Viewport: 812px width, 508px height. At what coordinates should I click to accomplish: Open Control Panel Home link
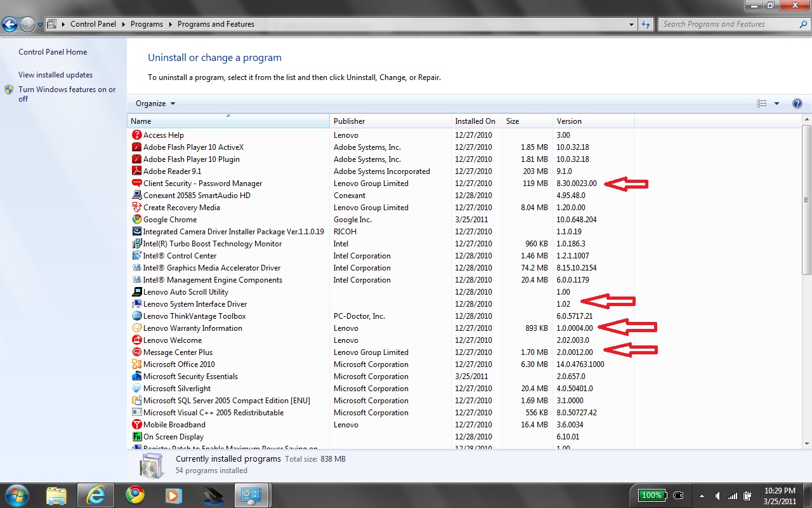coord(53,52)
